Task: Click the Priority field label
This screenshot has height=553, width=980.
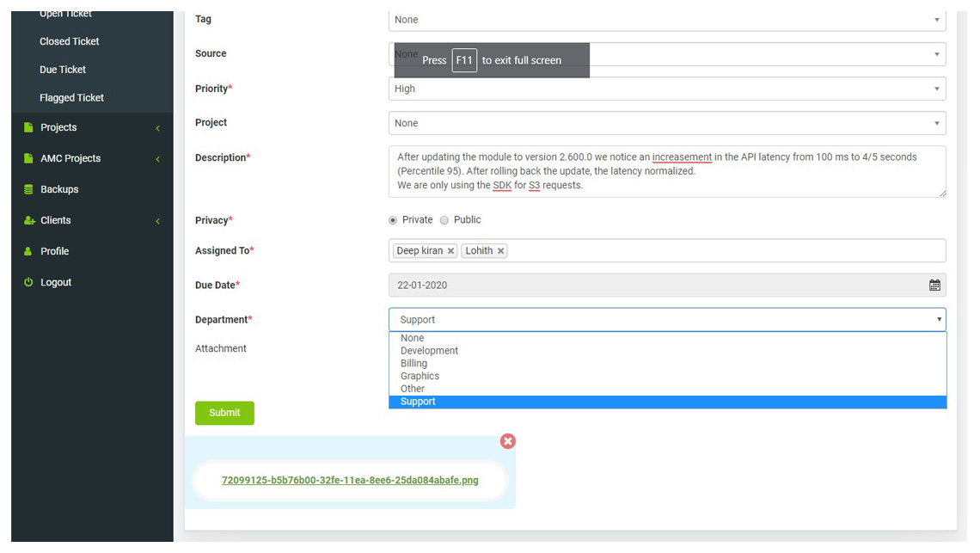Action: [213, 89]
